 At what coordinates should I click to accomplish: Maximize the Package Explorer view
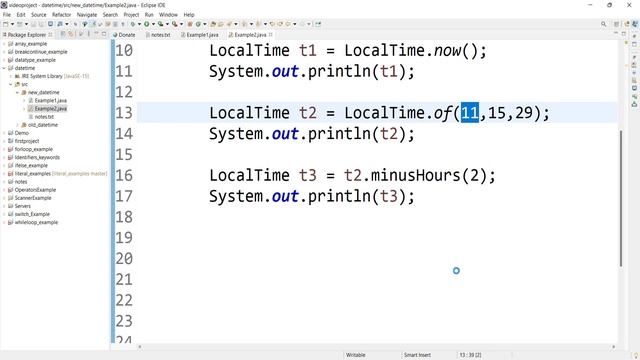click(x=104, y=34)
